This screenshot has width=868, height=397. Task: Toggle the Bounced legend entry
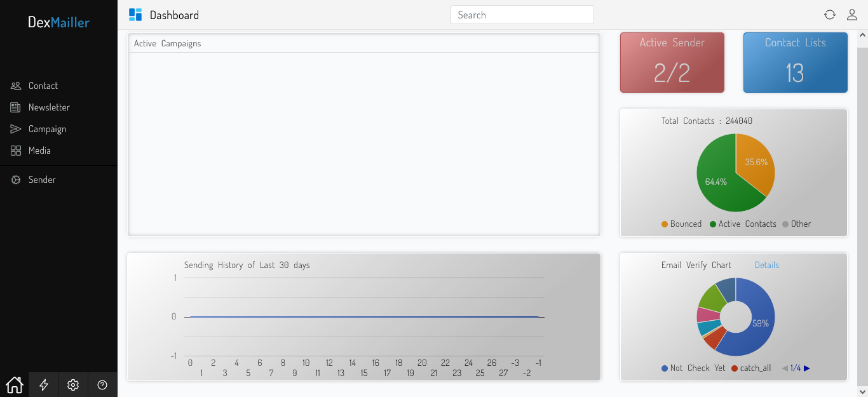click(x=681, y=224)
